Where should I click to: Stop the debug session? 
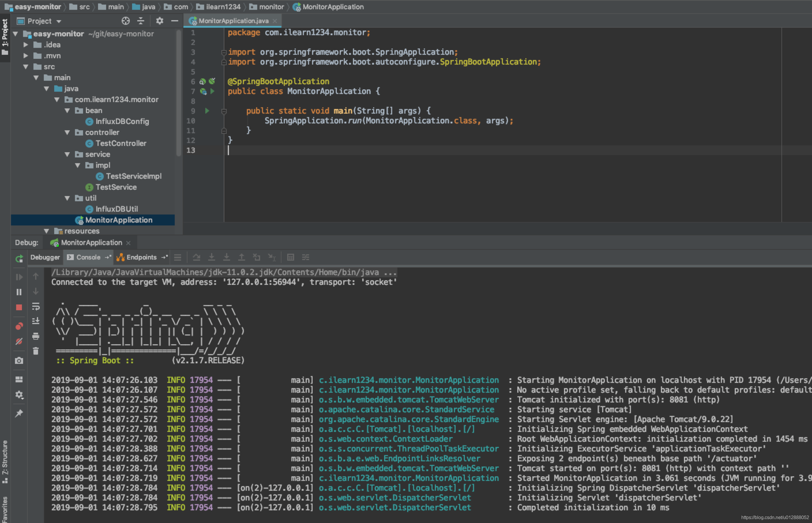[19, 307]
